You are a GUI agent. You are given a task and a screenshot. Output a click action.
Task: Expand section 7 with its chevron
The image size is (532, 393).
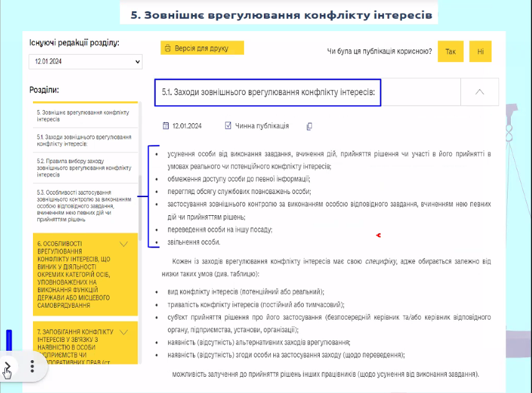123,331
